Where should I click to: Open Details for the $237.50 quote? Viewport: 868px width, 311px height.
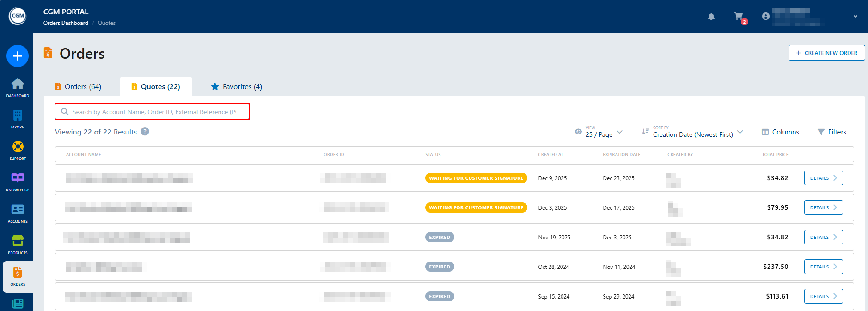click(x=823, y=267)
